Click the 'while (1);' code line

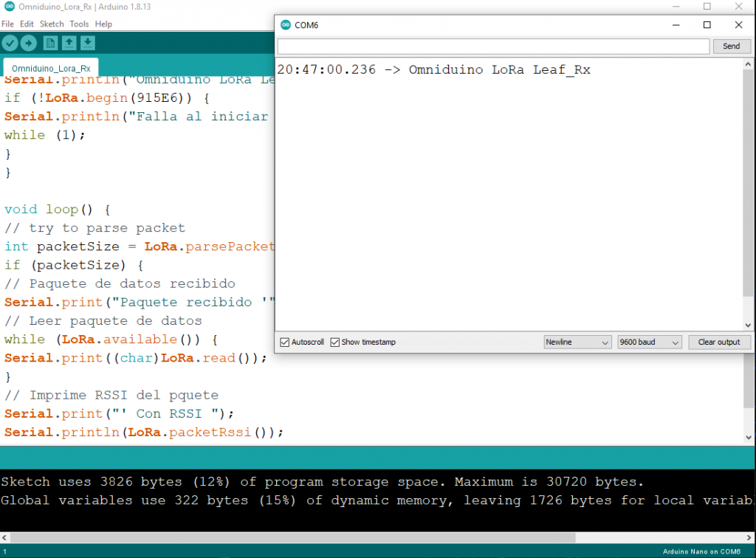[x=44, y=135]
